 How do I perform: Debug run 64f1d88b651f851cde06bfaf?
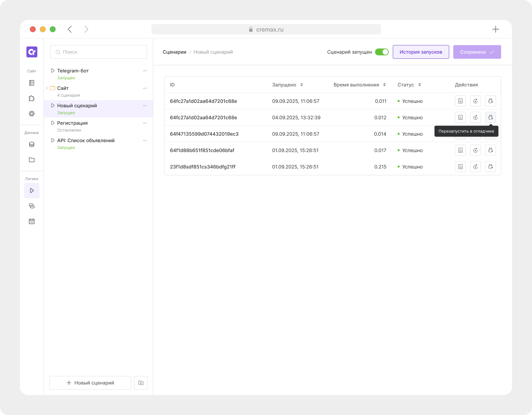490,150
